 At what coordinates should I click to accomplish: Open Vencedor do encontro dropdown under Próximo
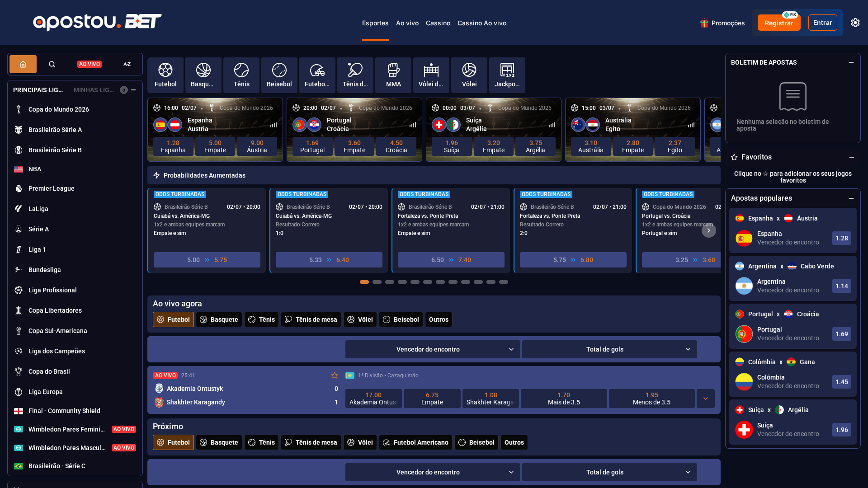point(433,472)
